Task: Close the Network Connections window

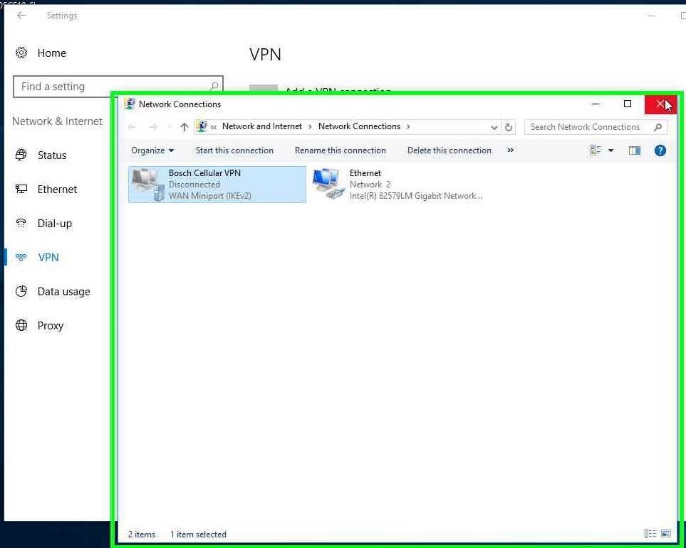Action: (x=661, y=104)
